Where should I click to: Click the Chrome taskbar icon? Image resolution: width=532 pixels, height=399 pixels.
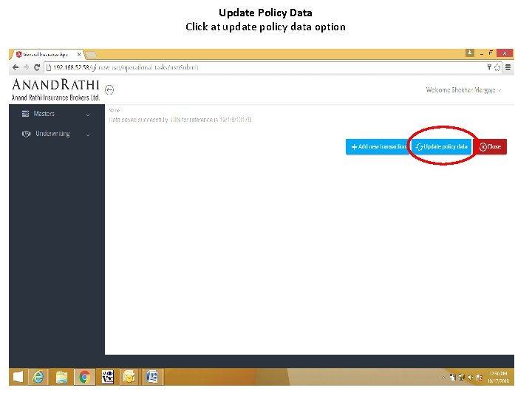point(84,377)
